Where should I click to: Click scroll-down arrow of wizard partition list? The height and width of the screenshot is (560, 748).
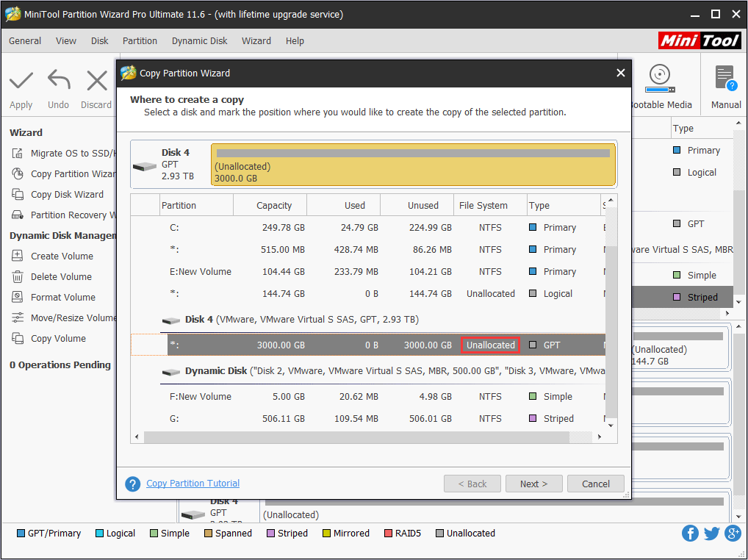(x=611, y=426)
